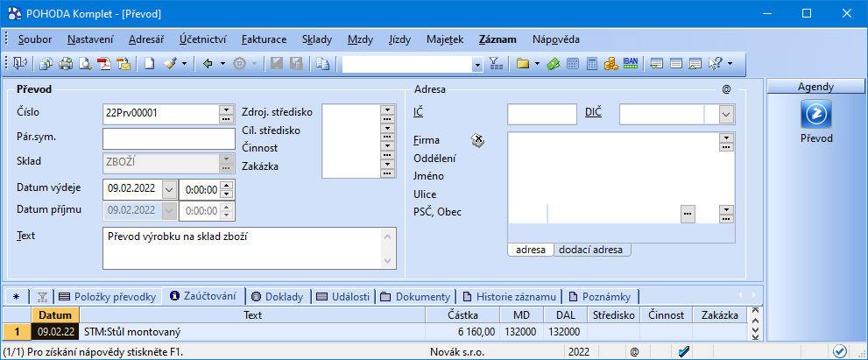Open the Zdroj. středisko dropdown arrow
Viewport: 868px width, 360px height.
point(387,109)
